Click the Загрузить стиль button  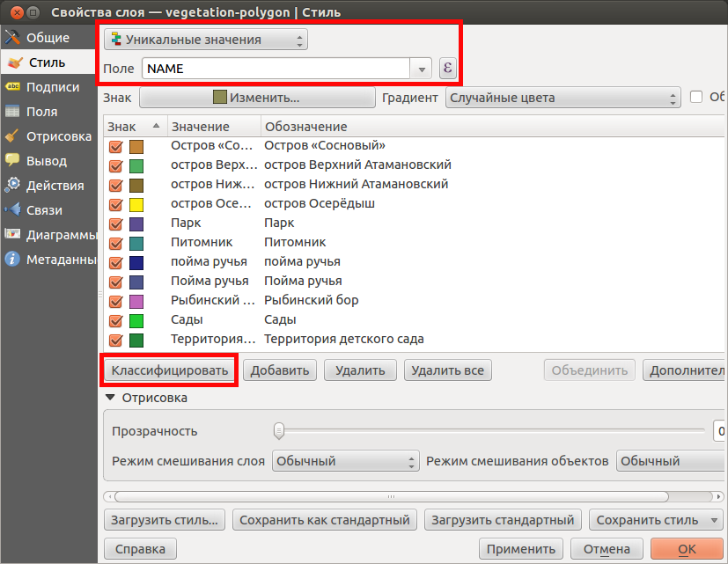pos(165,520)
